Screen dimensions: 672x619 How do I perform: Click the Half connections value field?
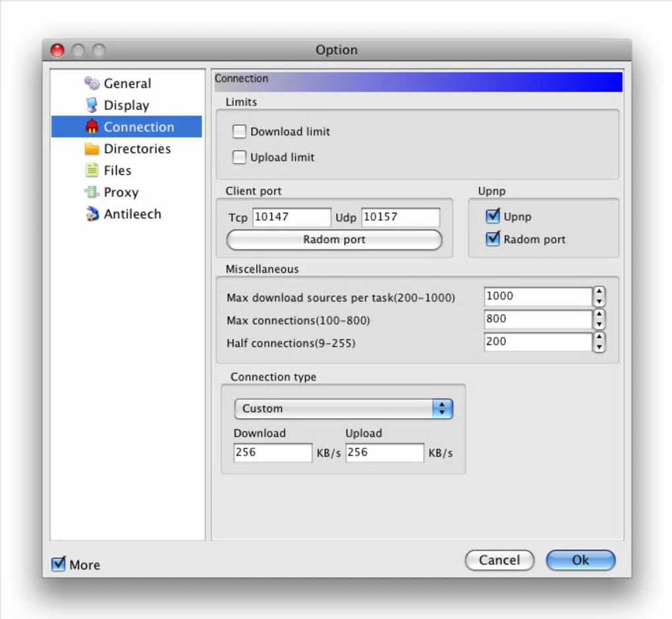click(x=538, y=341)
